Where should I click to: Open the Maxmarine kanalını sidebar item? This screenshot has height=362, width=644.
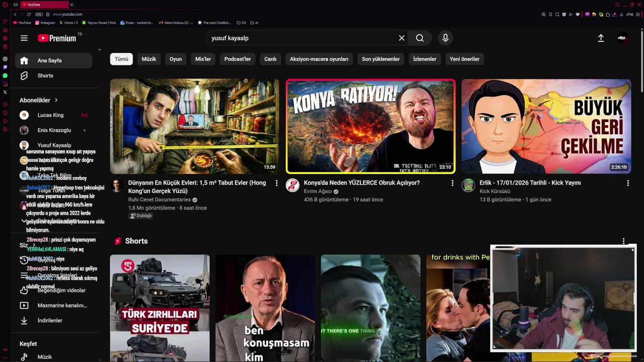tap(53, 305)
